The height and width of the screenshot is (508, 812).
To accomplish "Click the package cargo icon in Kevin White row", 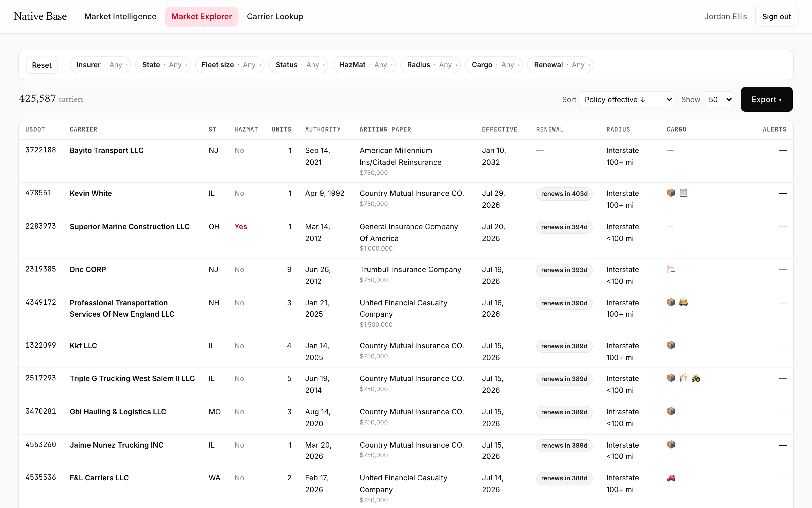I will [x=671, y=193].
